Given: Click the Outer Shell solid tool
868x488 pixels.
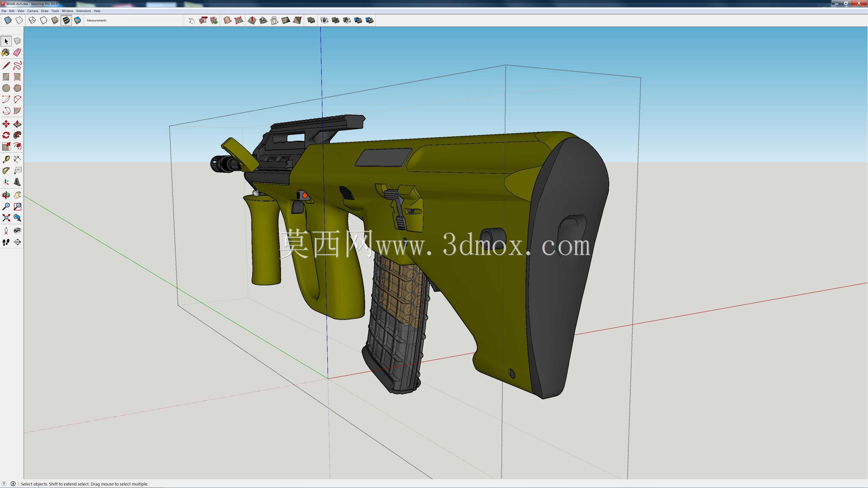Looking at the screenshot, I should point(311,21).
